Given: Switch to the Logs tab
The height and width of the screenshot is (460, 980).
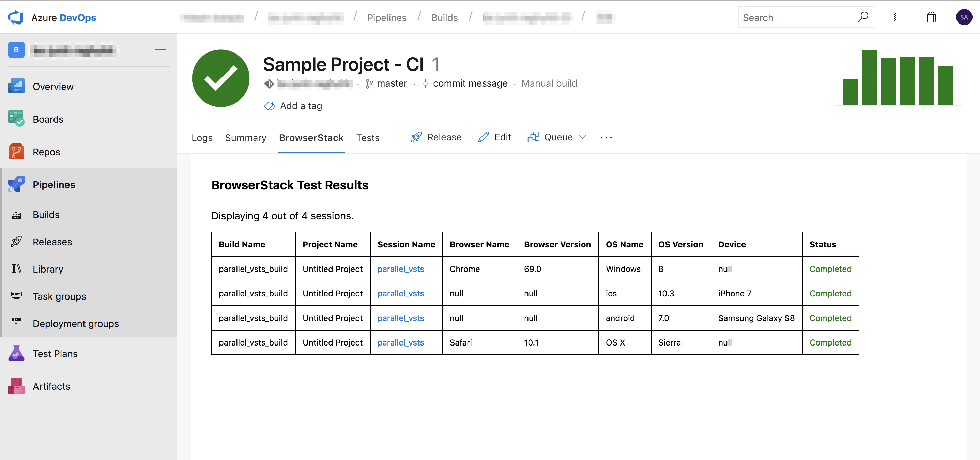Looking at the screenshot, I should pos(202,138).
